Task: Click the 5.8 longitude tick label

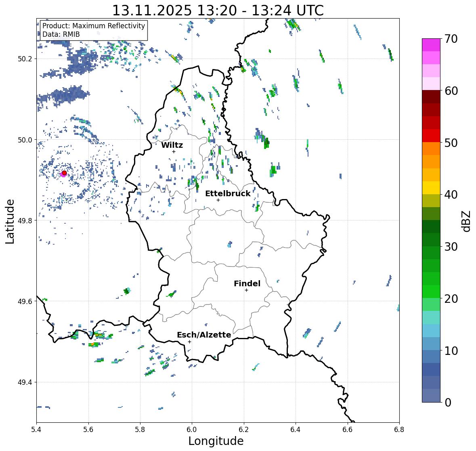Action: pos(140,430)
